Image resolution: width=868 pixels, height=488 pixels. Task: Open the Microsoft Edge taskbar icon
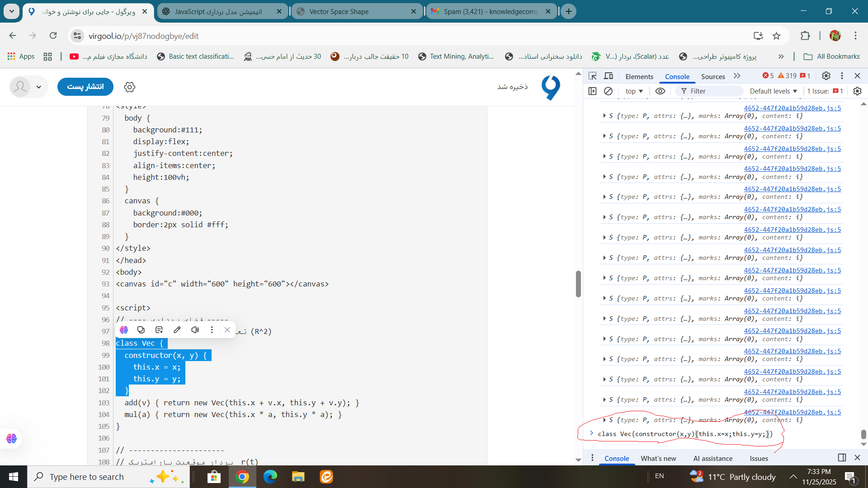(x=270, y=477)
